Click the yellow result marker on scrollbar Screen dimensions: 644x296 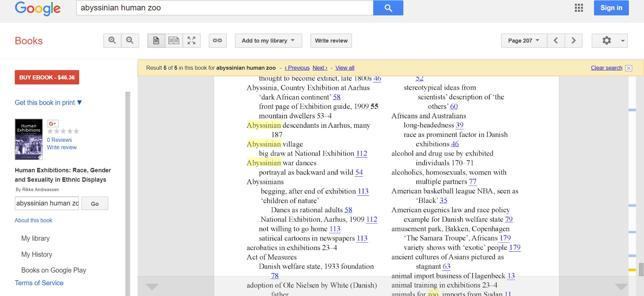click(632, 270)
